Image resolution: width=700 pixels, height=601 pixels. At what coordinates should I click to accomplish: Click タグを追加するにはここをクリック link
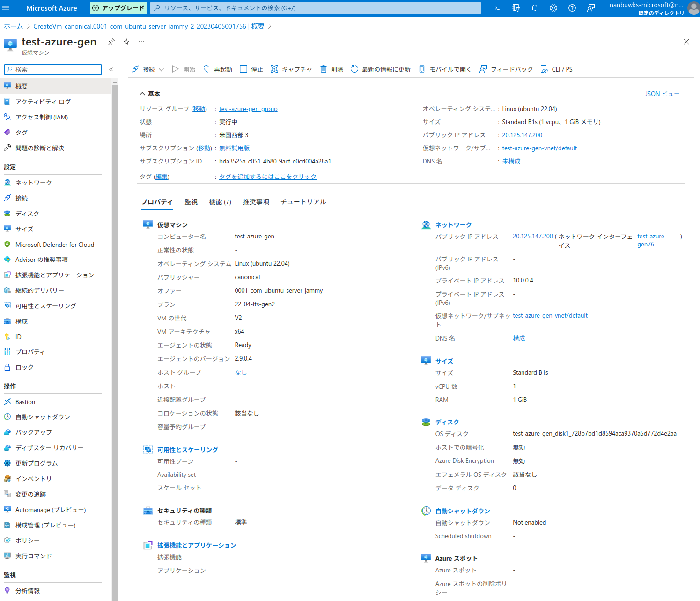tap(268, 177)
